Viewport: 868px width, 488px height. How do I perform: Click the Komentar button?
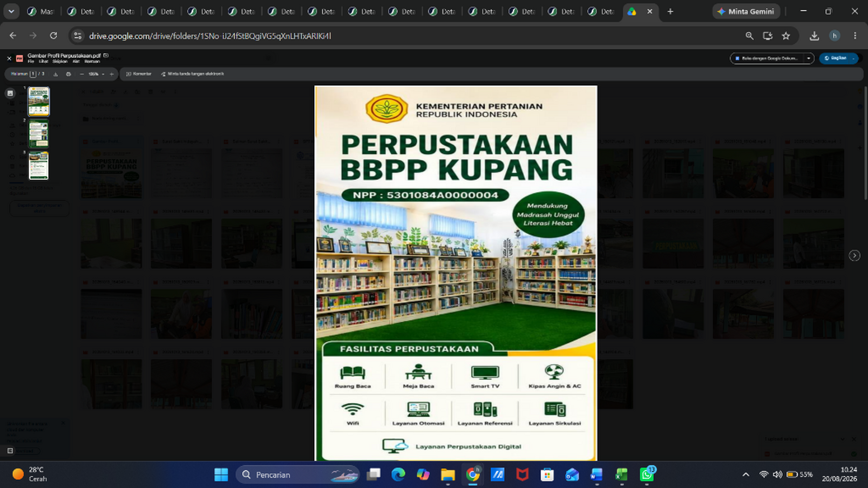point(138,74)
